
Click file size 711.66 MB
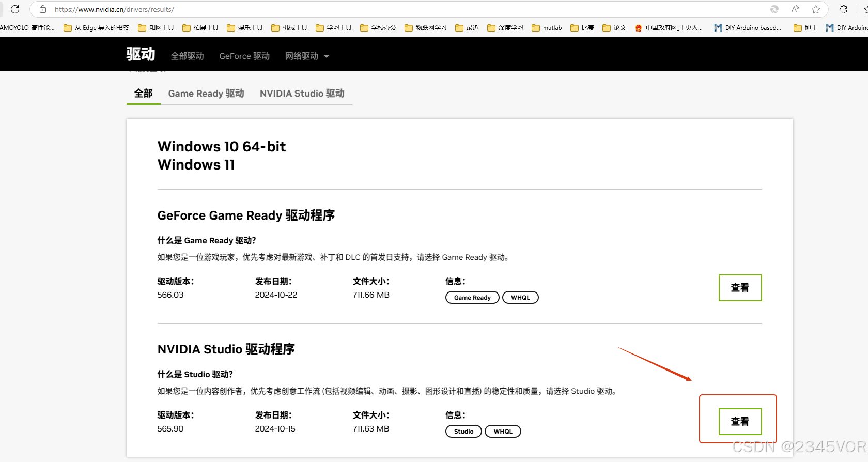[x=371, y=295]
